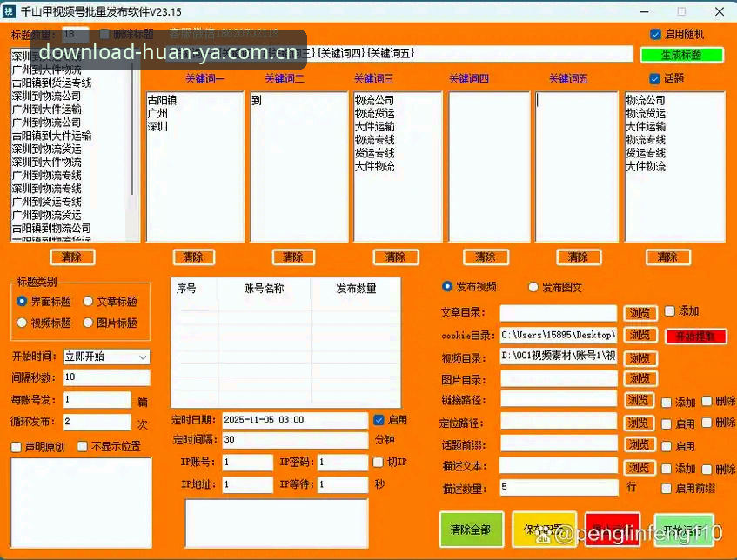Select the 视频标题 radio button

pyautogui.click(x=22, y=323)
